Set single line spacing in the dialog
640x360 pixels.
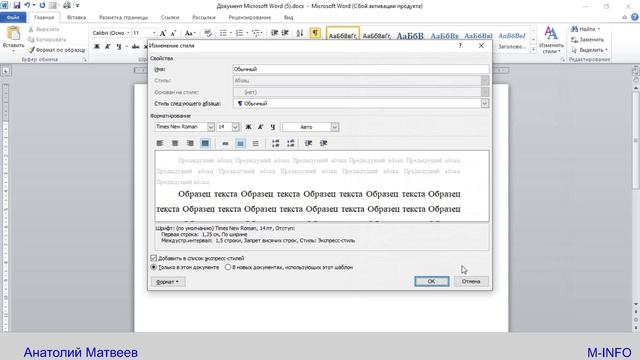pyautogui.click(x=225, y=143)
